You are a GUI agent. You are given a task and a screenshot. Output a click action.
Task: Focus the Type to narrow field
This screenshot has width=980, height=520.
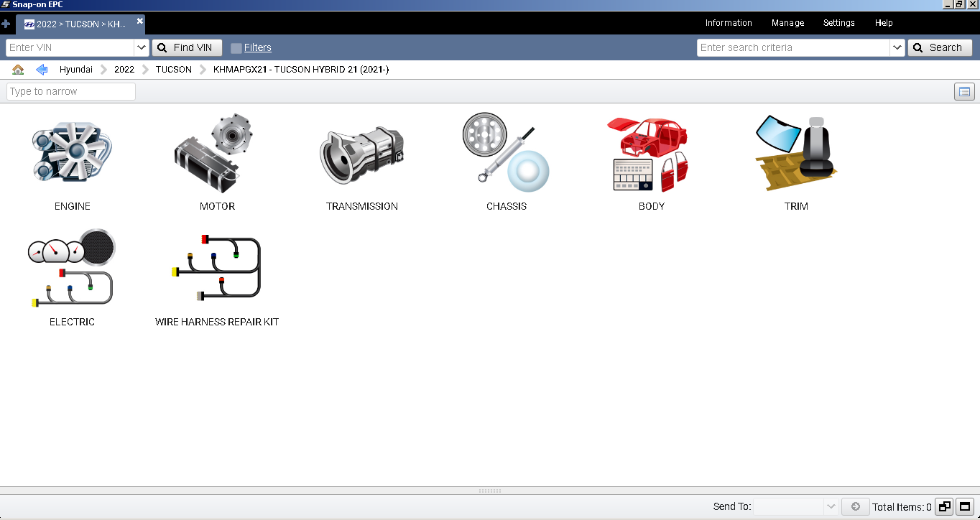click(71, 91)
